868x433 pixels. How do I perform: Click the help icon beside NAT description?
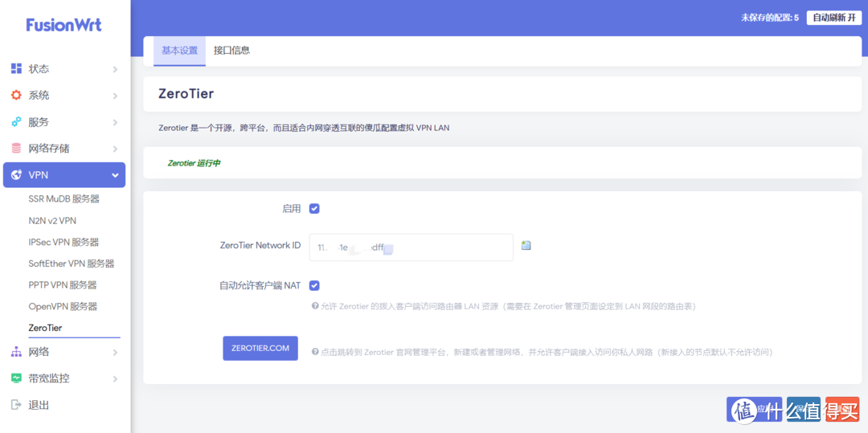(x=315, y=306)
